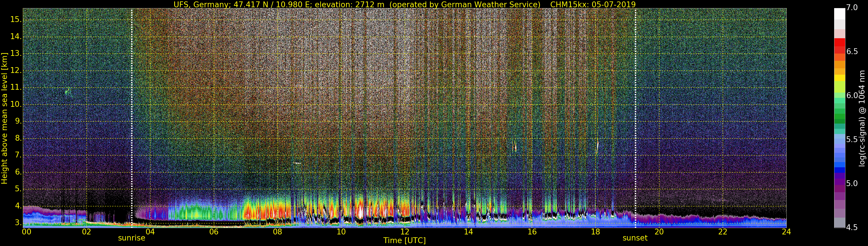The image size is (868, 246).
Task: Click the height axis tick '10.'
Action: point(16,104)
